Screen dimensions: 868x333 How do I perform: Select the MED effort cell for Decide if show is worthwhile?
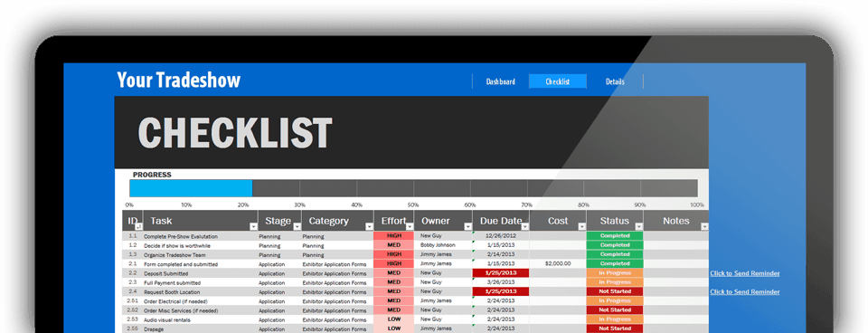click(393, 245)
